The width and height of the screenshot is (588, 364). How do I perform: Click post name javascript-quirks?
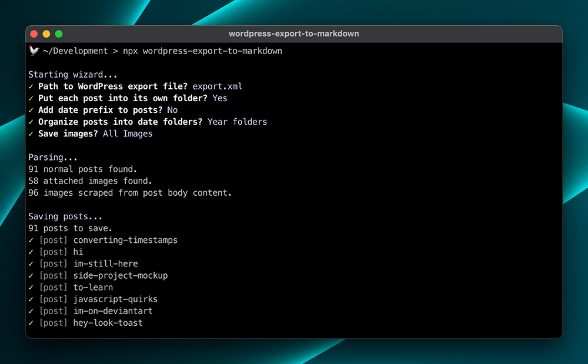click(x=115, y=299)
